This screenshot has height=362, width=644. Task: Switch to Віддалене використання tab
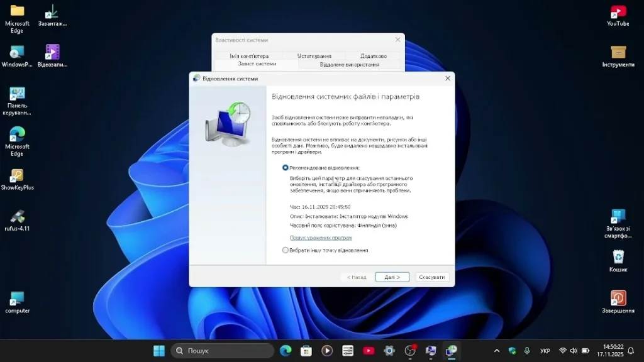coord(350,65)
